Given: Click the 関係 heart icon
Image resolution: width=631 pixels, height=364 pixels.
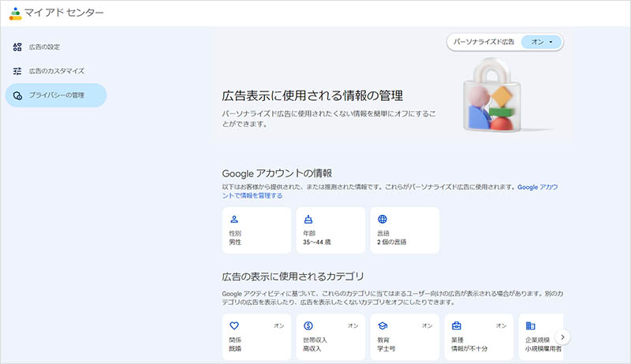Looking at the screenshot, I should (x=234, y=325).
